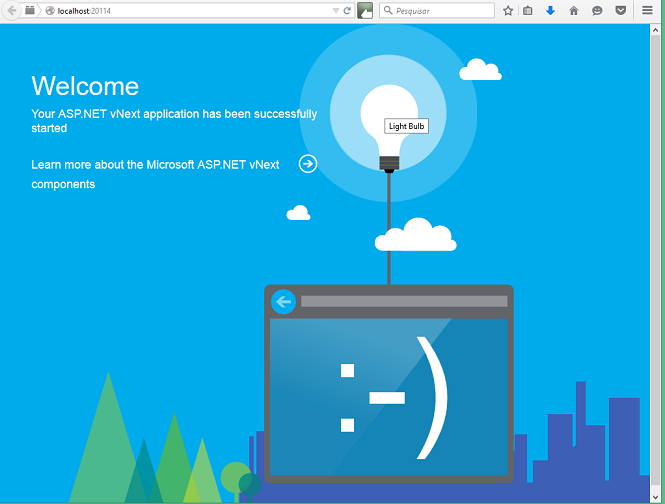The width and height of the screenshot is (665, 504).
Task: Click the green extension icon beside reload
Action: (x=365, y=11)
